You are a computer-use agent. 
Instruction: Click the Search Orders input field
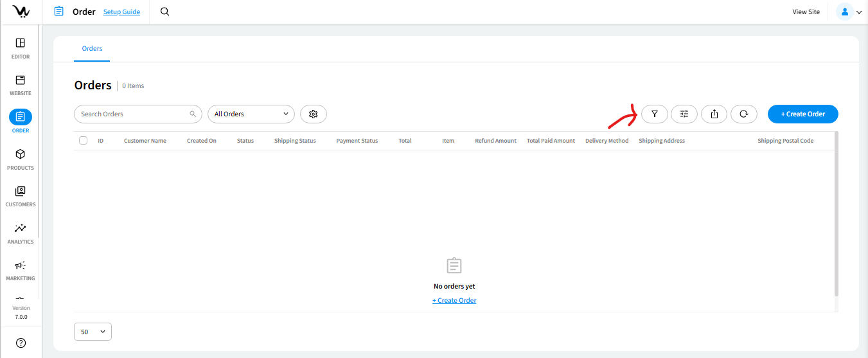[133, 114]
